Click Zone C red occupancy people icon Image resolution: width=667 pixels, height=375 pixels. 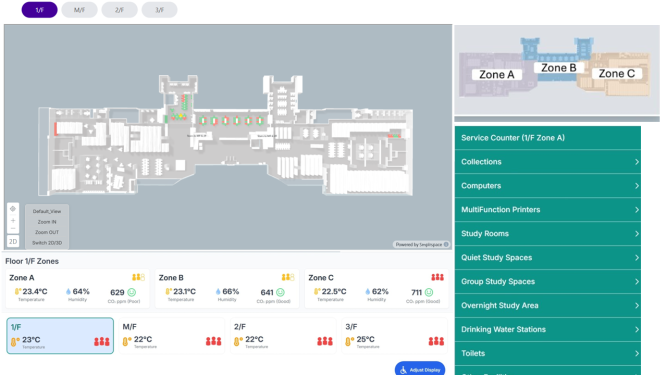click(x=437, y=277)
